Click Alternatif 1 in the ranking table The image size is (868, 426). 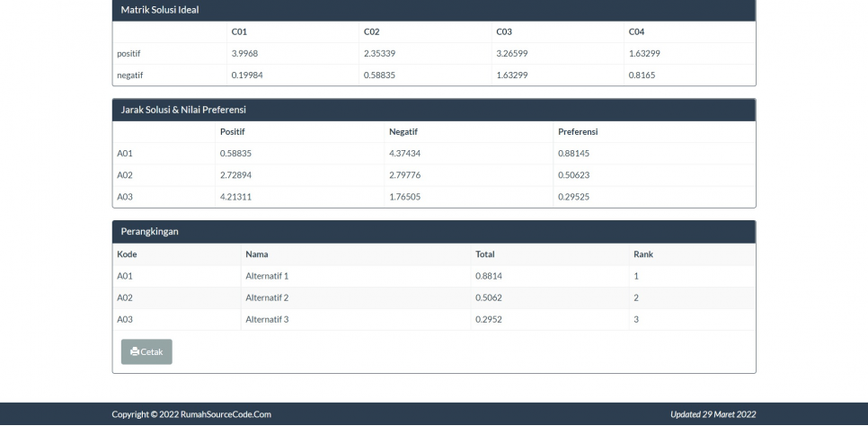coord(267,276)
